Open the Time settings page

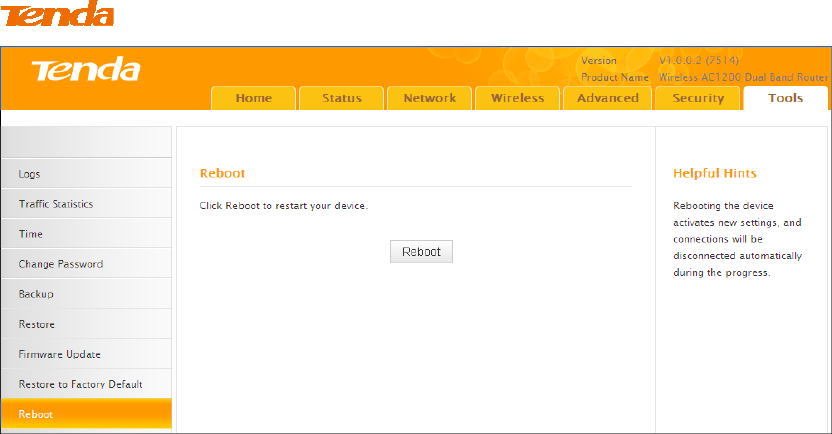(x=86, y=233)
